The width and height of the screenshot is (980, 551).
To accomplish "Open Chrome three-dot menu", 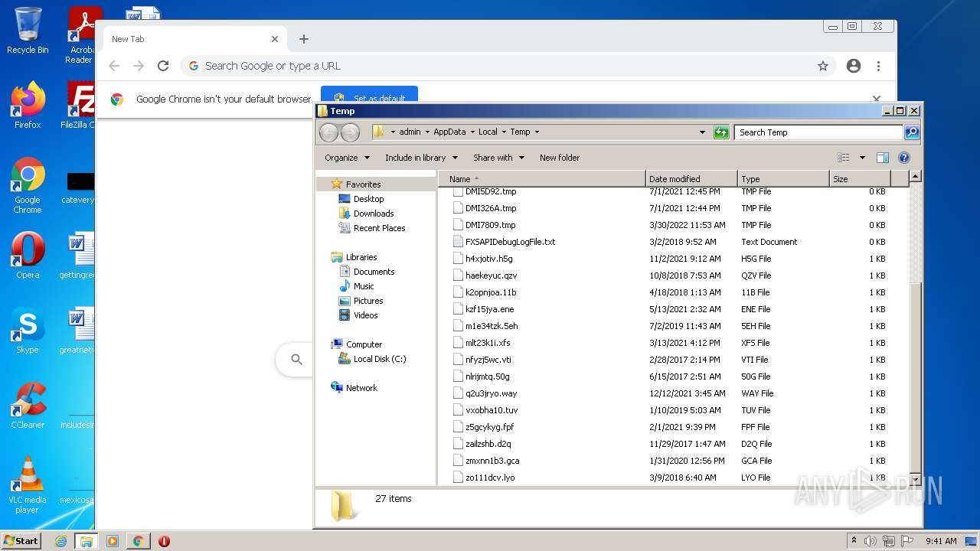I will click(878, 66).
